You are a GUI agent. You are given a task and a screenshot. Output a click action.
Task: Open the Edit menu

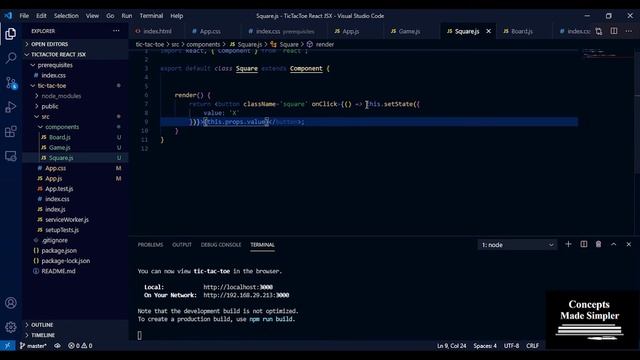pos(41,16)
